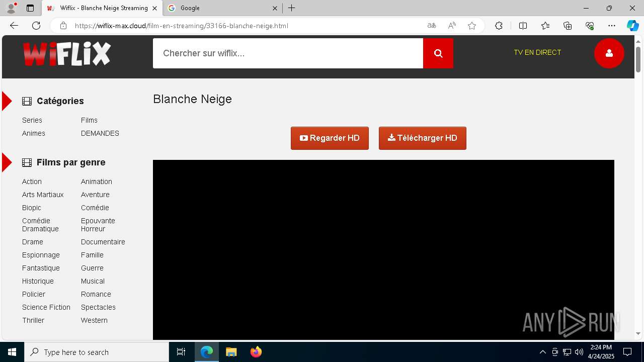This screenshot has height=362, width=644.
Task: Browse Science Fiction genre
Action: (46, 307)
